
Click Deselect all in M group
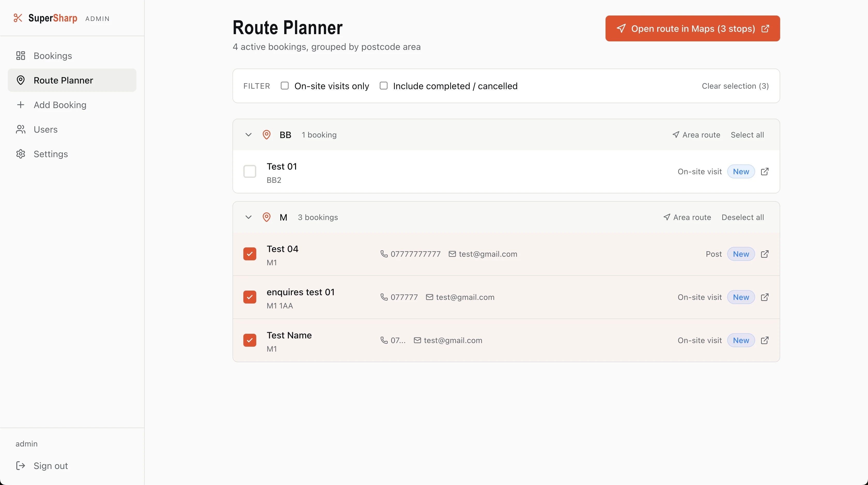pyautogui.click(x=743, y=217)
